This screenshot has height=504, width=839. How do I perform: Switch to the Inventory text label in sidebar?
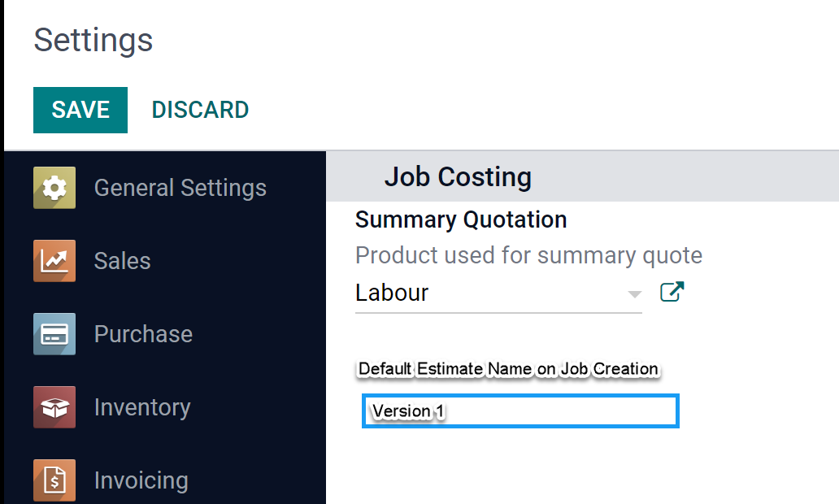pyautogui.click(x=142, y=407)
